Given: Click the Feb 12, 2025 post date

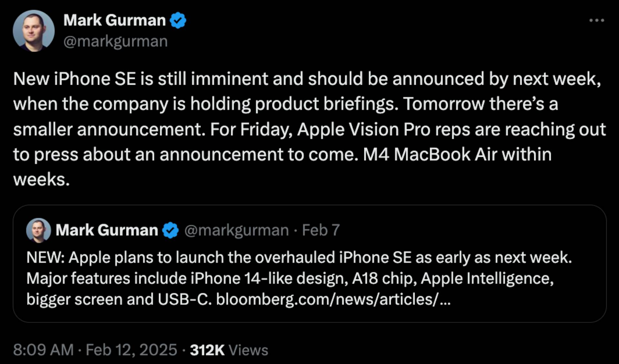Looking at the screenshot, I should (x=131, y=350).
